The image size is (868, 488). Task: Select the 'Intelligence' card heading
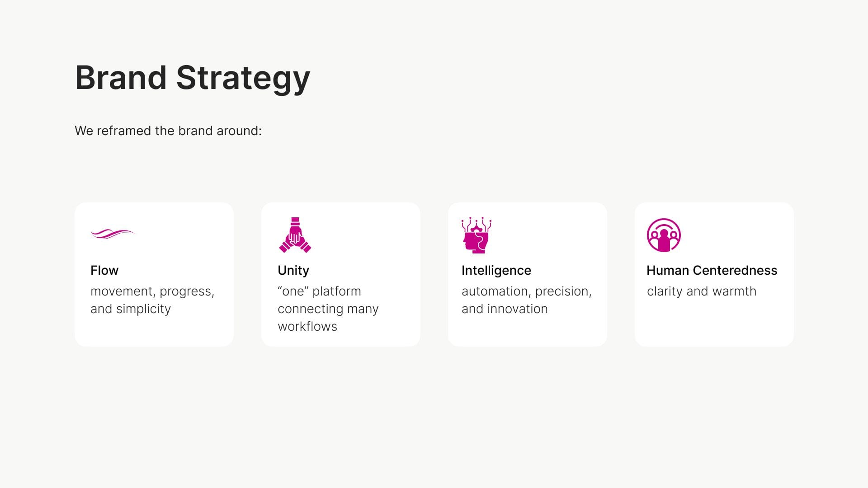click(496, 270)
